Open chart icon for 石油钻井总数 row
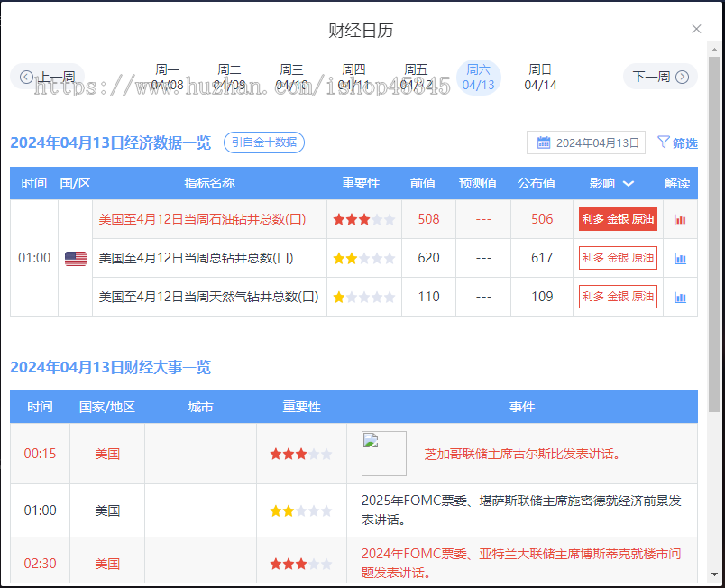 680,220
